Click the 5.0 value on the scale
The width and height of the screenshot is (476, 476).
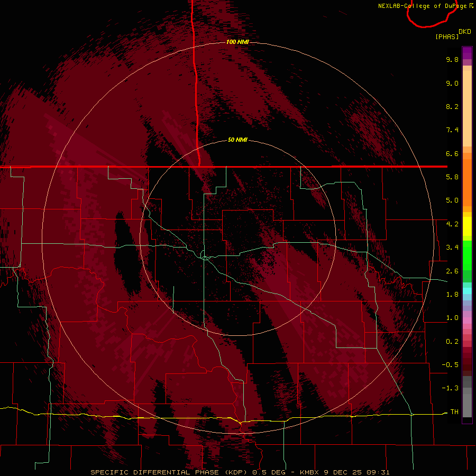click(x=452, y=200)
